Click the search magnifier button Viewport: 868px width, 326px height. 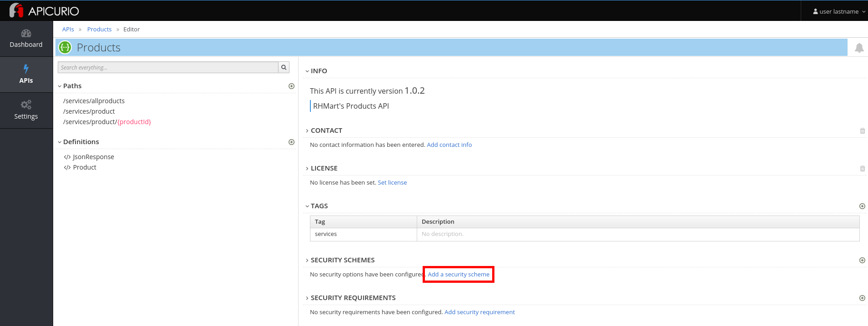[284, 67]
